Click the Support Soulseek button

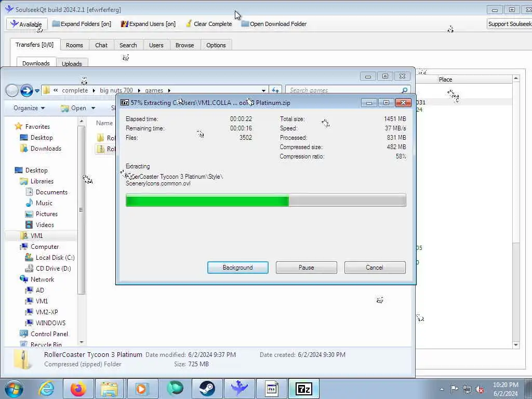509,24
